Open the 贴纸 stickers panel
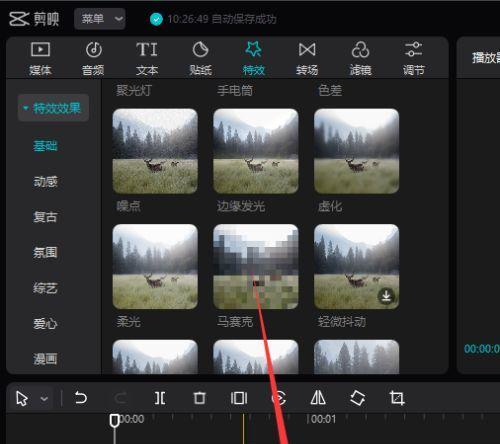 coord(200,59)
